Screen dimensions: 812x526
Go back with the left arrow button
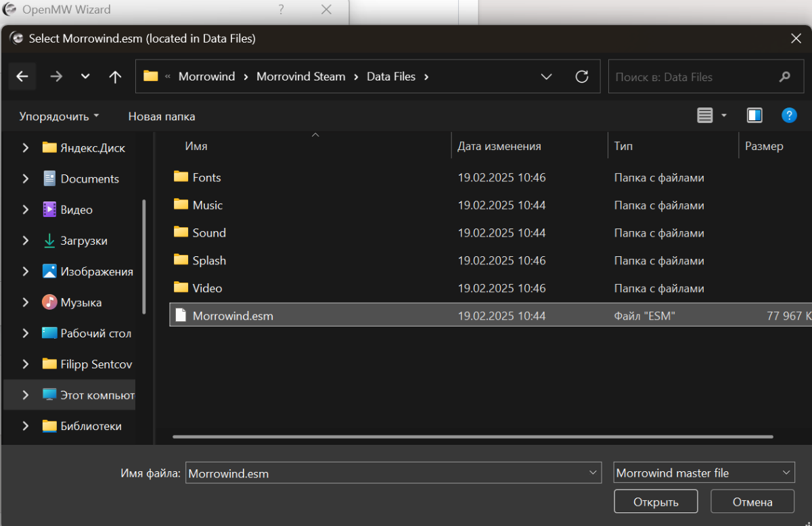coord(22,76)
